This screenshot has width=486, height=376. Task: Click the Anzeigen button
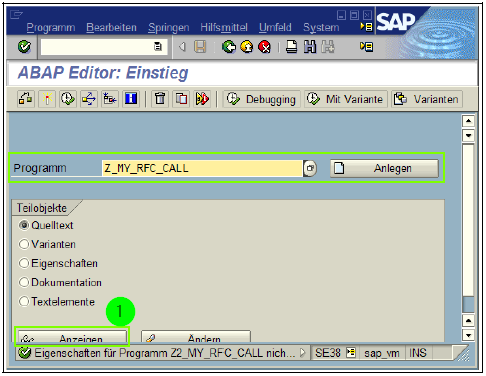(73, 337)
